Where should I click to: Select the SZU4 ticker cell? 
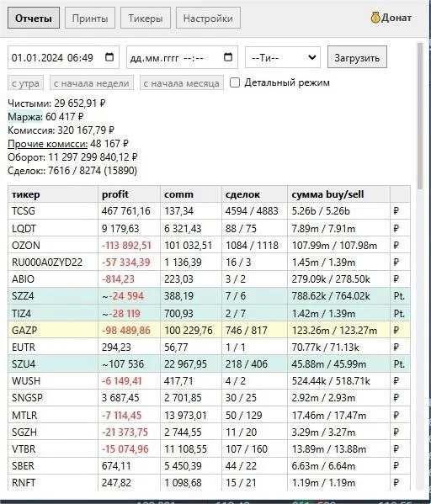point(53,364)
